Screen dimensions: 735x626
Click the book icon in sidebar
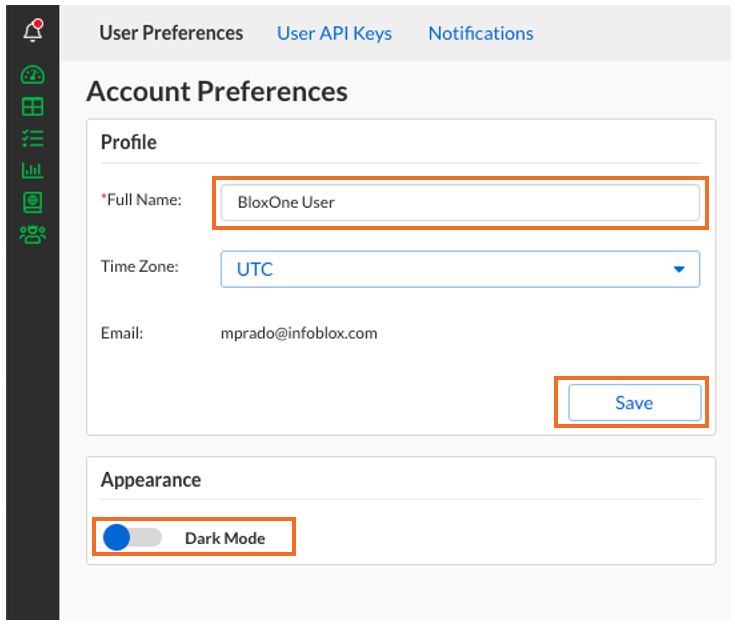(32, 203)
